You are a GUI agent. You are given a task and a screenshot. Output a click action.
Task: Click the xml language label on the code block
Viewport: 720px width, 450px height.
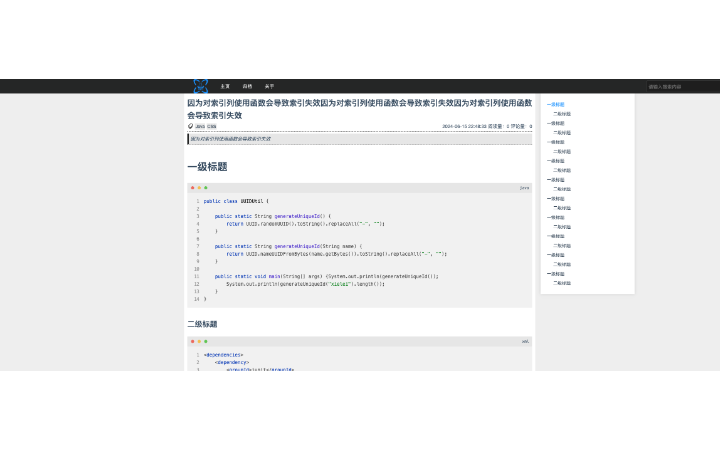pyautogui.click(x=525, y=341)
